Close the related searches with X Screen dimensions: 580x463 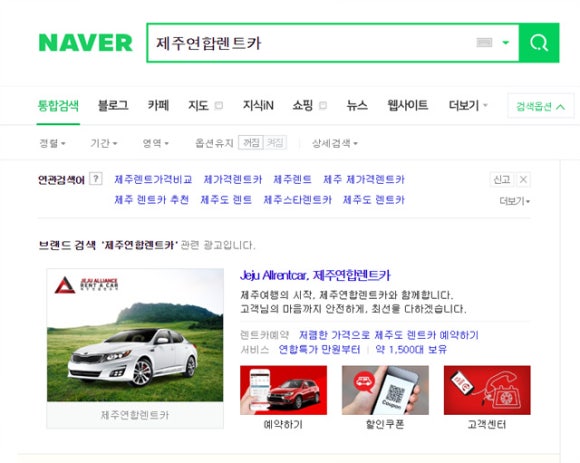(x=523, y=179)
